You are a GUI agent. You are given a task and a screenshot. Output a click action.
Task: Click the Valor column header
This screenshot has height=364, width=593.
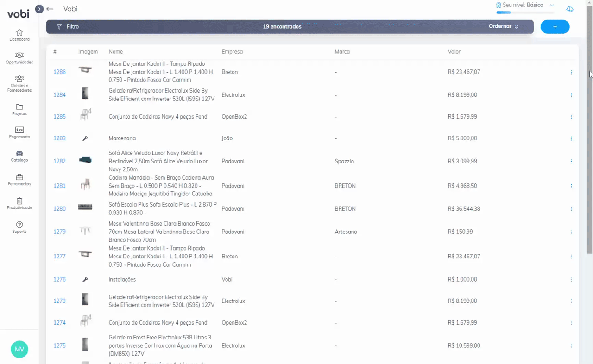[454, 52]
